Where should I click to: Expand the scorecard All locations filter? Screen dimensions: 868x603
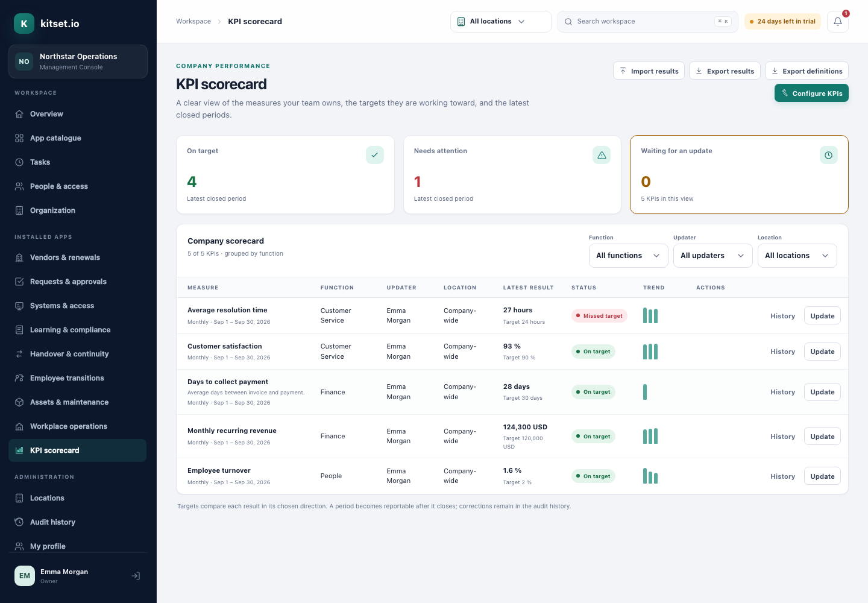[797, 256]
